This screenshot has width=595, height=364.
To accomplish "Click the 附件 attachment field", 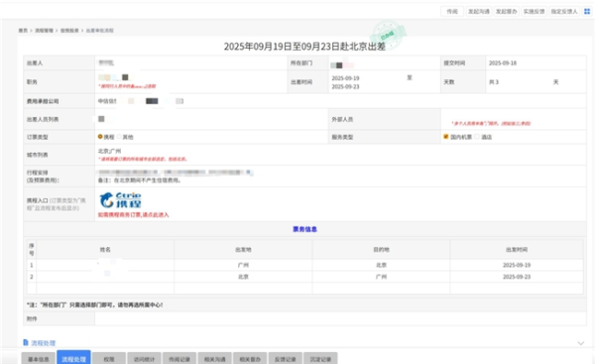I will point(340,318).
